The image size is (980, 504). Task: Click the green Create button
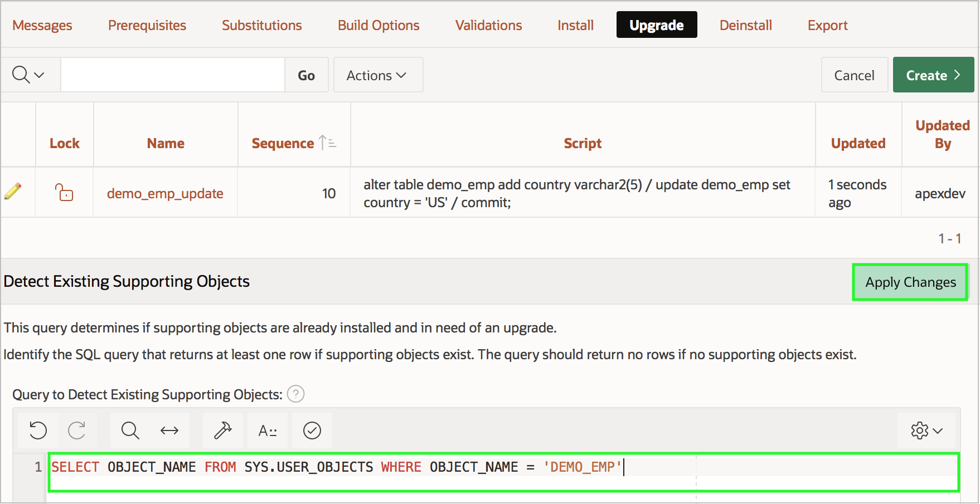pyautogui.click(x=934, y=75)
